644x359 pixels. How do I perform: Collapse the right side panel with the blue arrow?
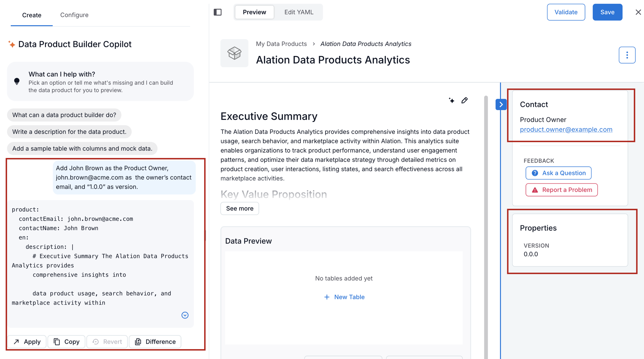(501, 105)
